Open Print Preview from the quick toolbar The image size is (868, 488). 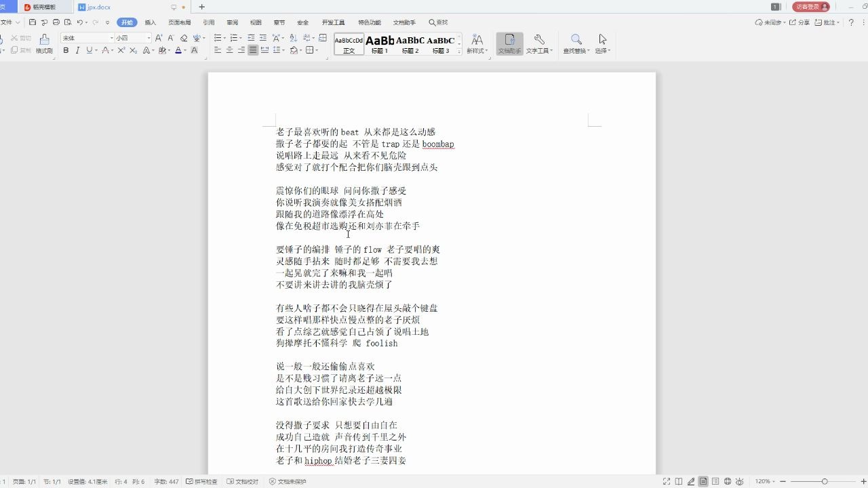click(x=68, y=22)
